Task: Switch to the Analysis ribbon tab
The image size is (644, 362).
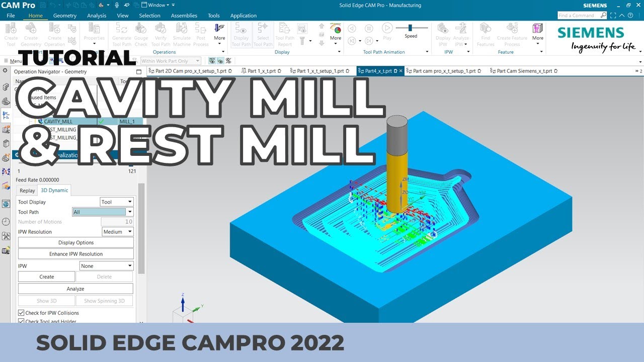Action: [97, 16]
